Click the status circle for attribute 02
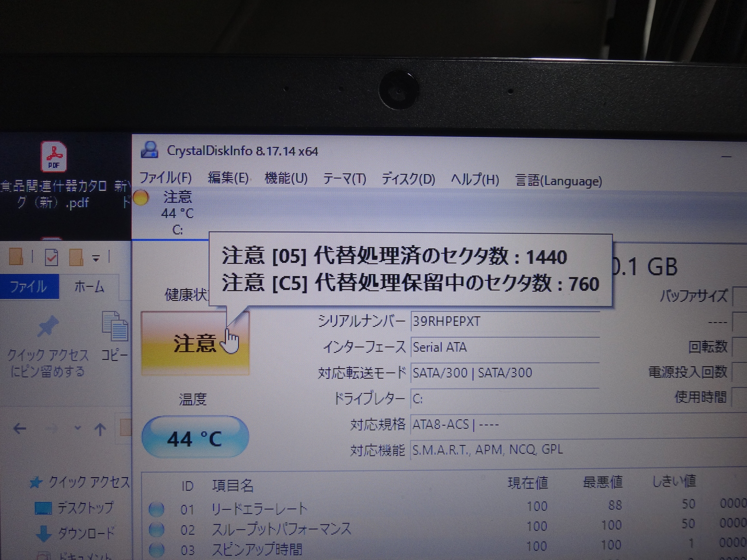747x560 pixels. (x=156, y=530)
